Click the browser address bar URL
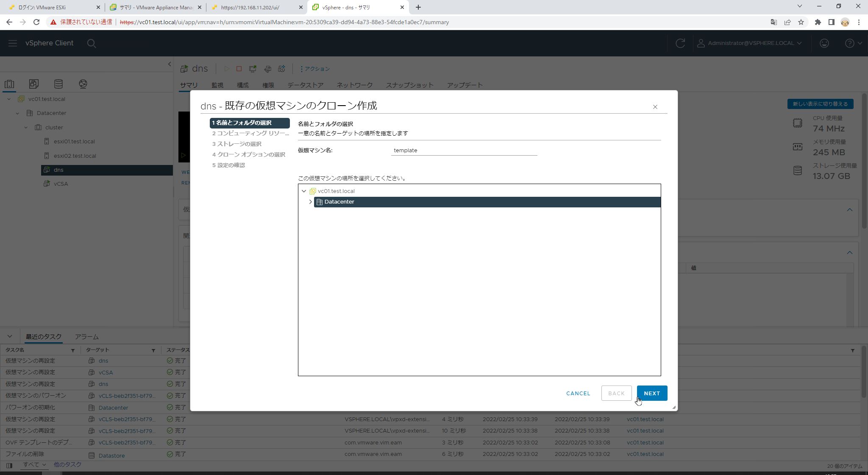The width and height of the screenshot is (868, 475). (284, 22)
